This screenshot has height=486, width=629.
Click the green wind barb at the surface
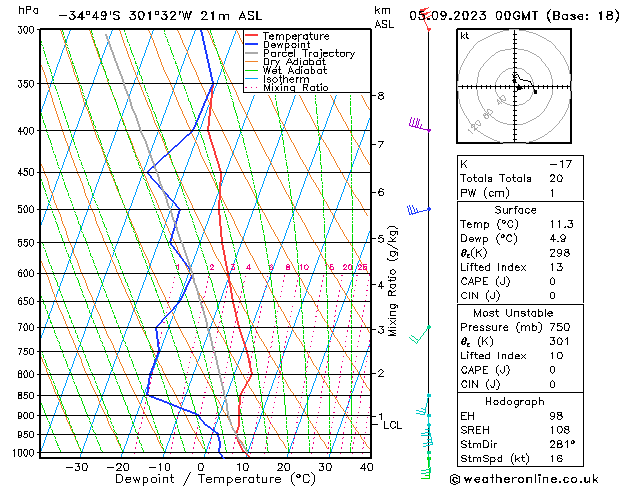point(426,473)
